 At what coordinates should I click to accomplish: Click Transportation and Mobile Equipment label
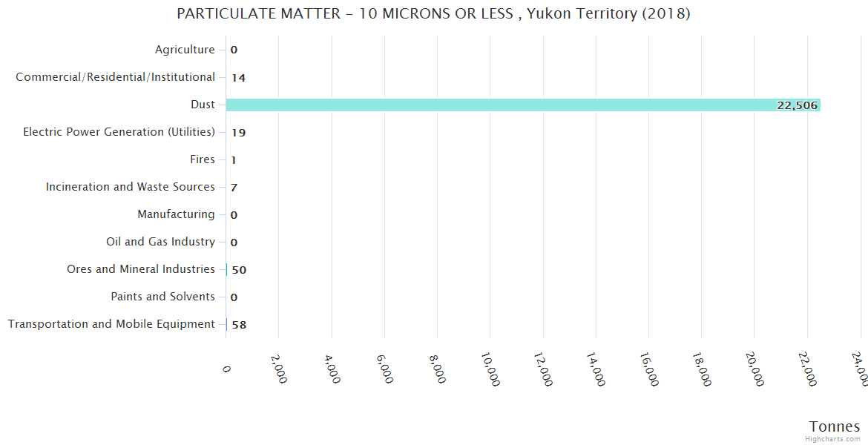(111, 324)
